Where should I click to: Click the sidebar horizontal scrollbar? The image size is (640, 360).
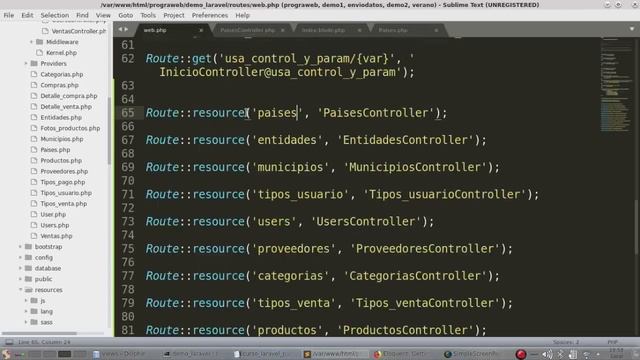click(x=39, y=333)
